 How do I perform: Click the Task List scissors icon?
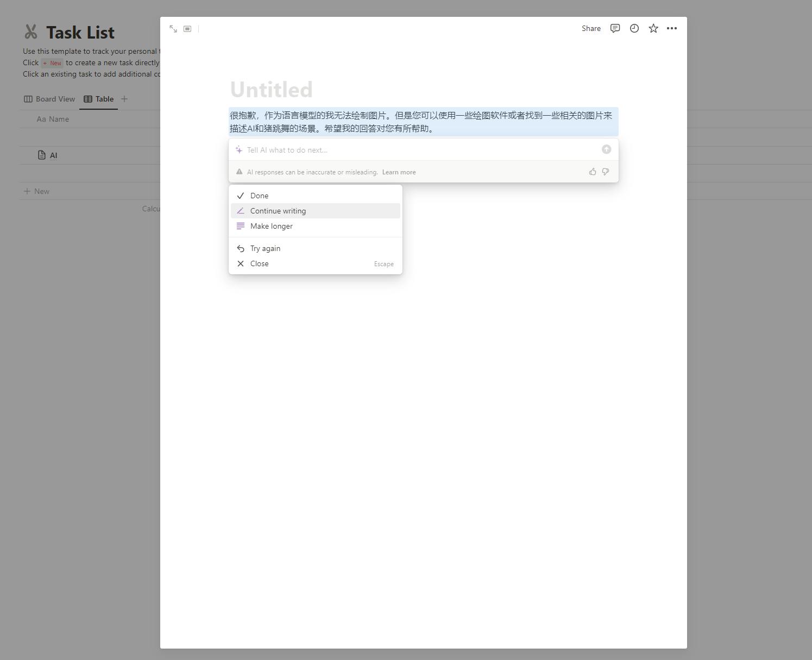tap(31, 32)
